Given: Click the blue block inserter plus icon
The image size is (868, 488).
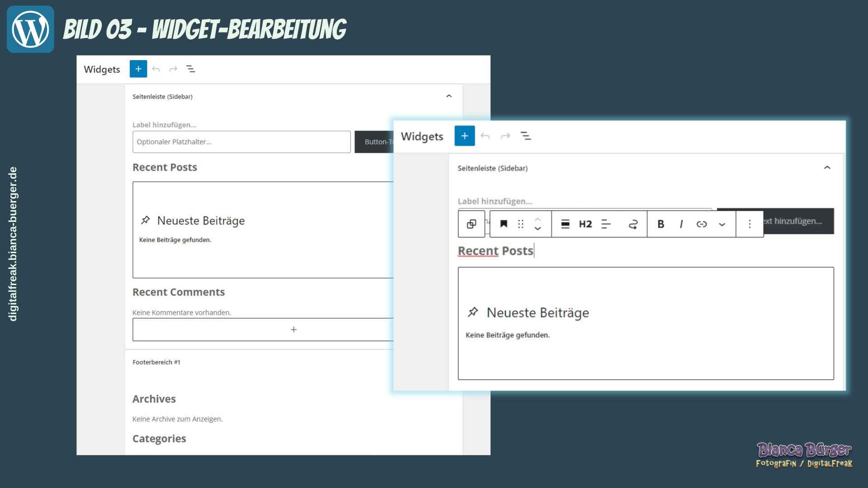Looking at the screenshot, I should pos(464,136).
